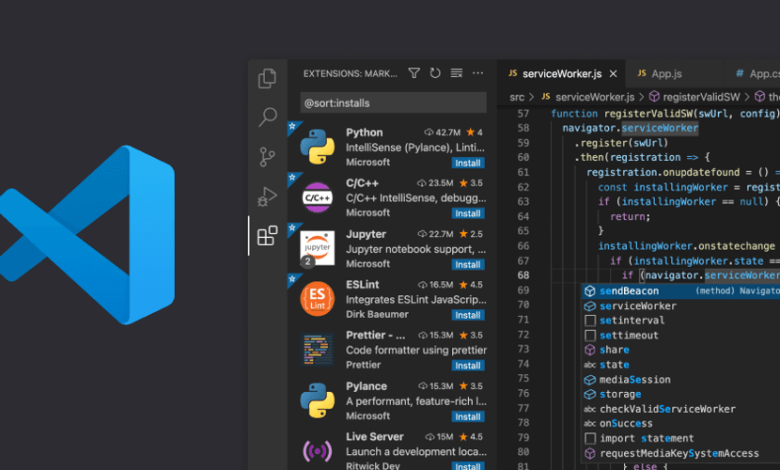Viewport: 780px width, 470px height.
Task: Select settimeout autocomplete suggestion
Action: click(x=681, y=335)
